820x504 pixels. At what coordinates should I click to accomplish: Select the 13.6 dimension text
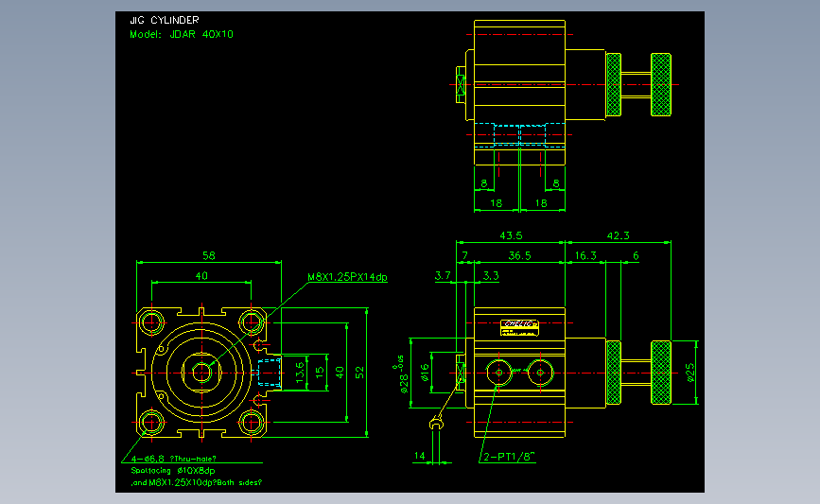(x=300, y=373)
